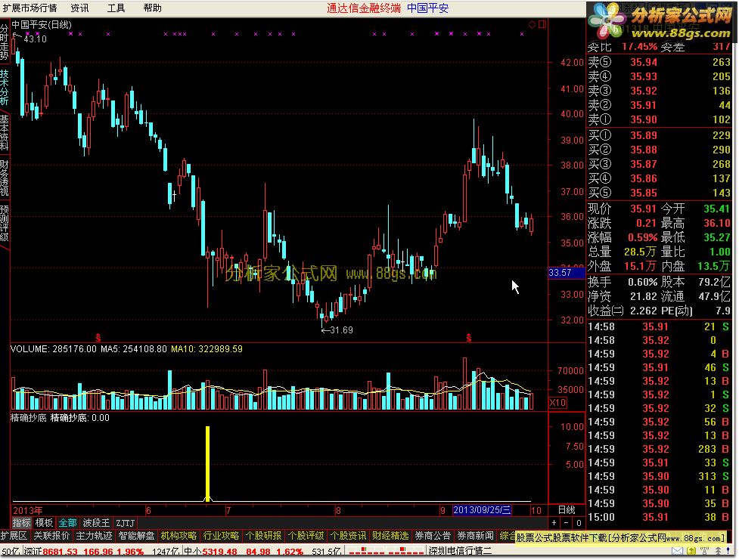Select the 全部 indicator tab
Screen dimensions: 739x560
(x=67, y=523)
